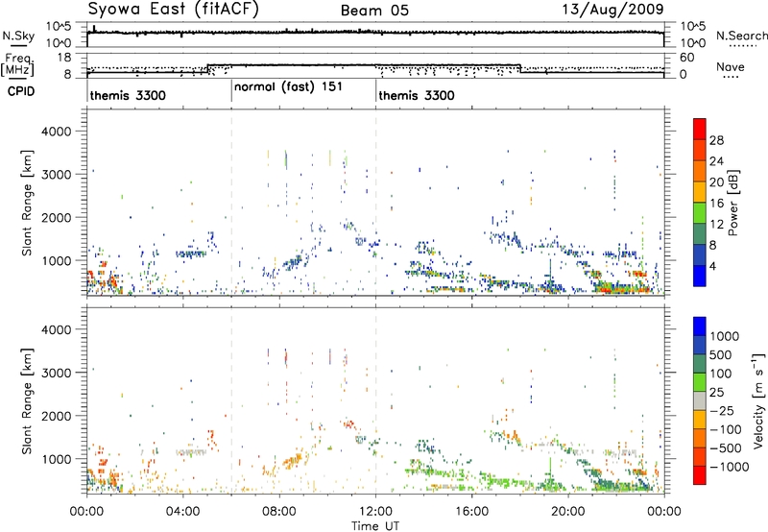Click the '16:00' time axis tick label
The width and height of the screenshot is (768, 532).
click(471, 512)
